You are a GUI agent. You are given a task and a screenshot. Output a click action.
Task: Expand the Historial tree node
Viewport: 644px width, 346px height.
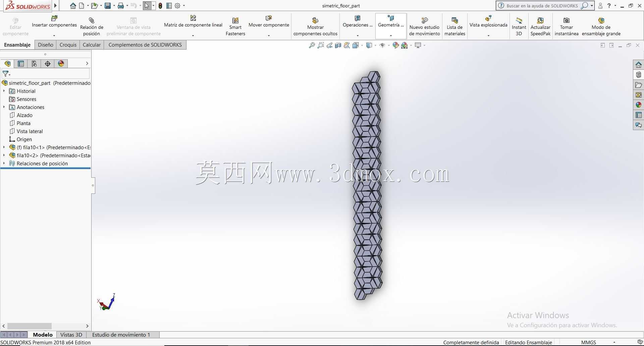tap(4, 91)
